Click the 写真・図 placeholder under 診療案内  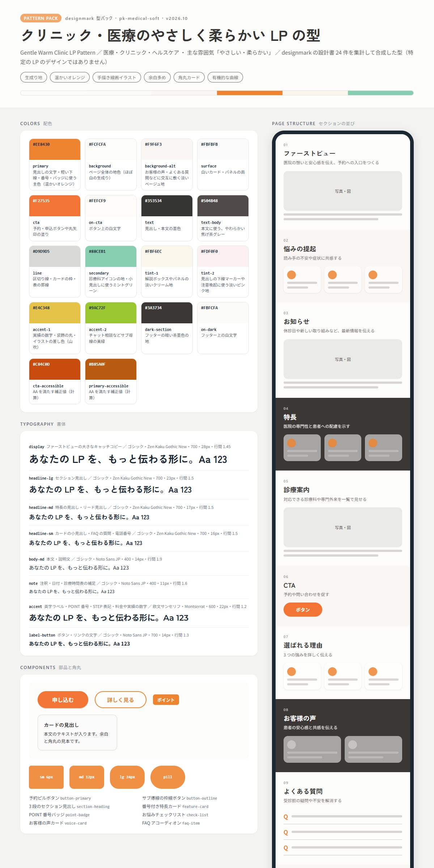pos(343,527)
